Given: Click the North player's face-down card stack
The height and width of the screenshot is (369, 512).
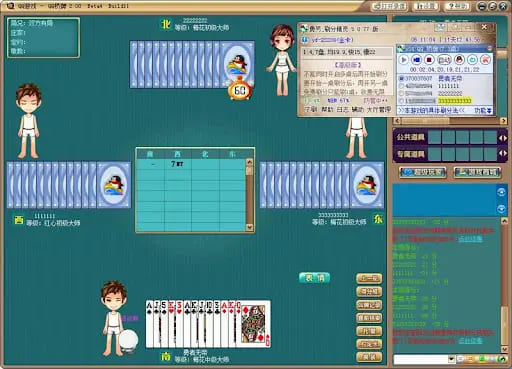Looking at the screenshot, I should (192, 64).
